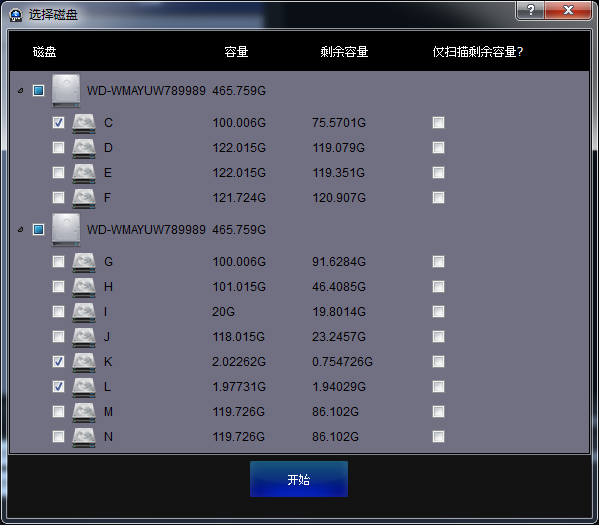Collapse the second WD-WMAYUW789989 disk tree
This screenshot has height=525, width=599.
[x=21, y=230]
